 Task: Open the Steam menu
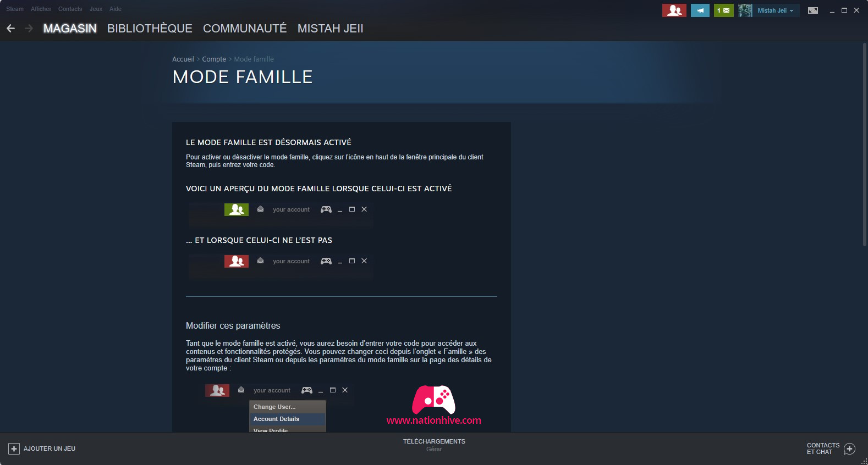(x=15, y=9)
